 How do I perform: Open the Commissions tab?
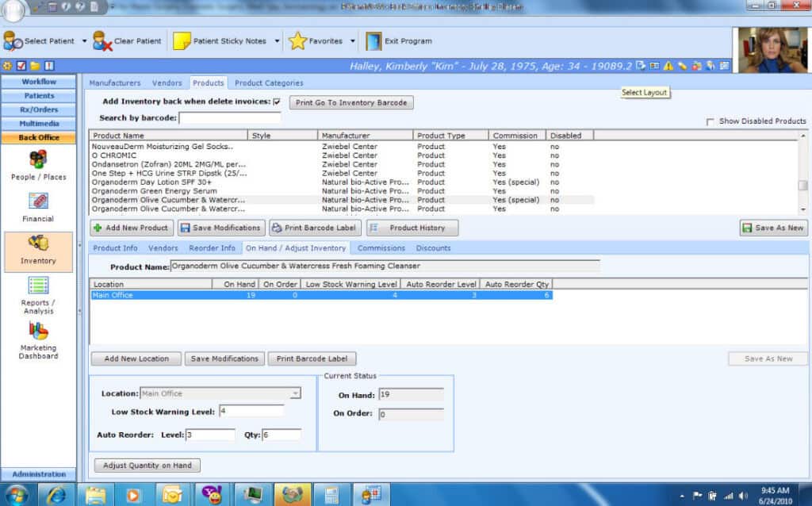point(381,248)
